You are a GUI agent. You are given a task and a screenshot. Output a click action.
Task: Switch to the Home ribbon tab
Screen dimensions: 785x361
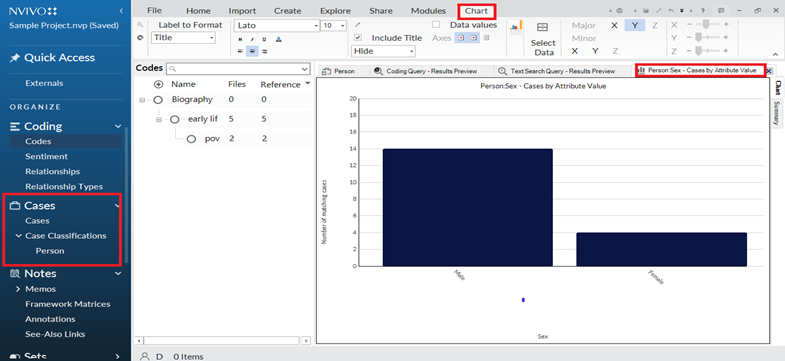tap(198, 11)
